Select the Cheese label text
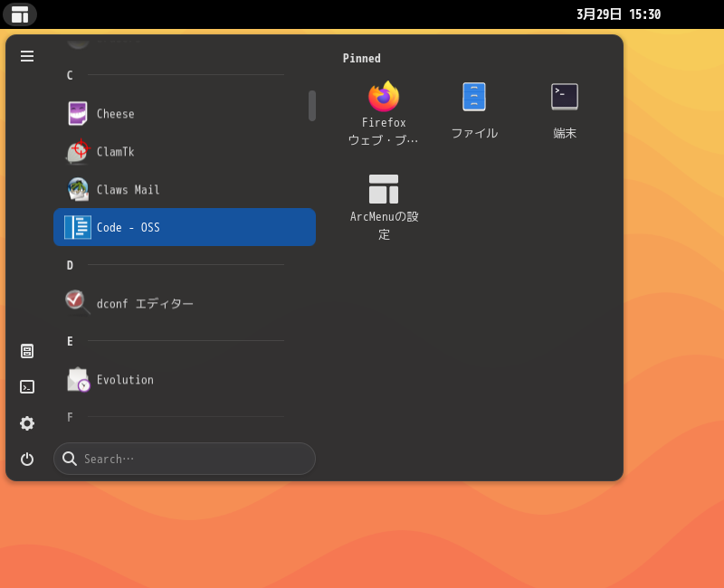This screenshot has width=724, height=588. [116, 114]
